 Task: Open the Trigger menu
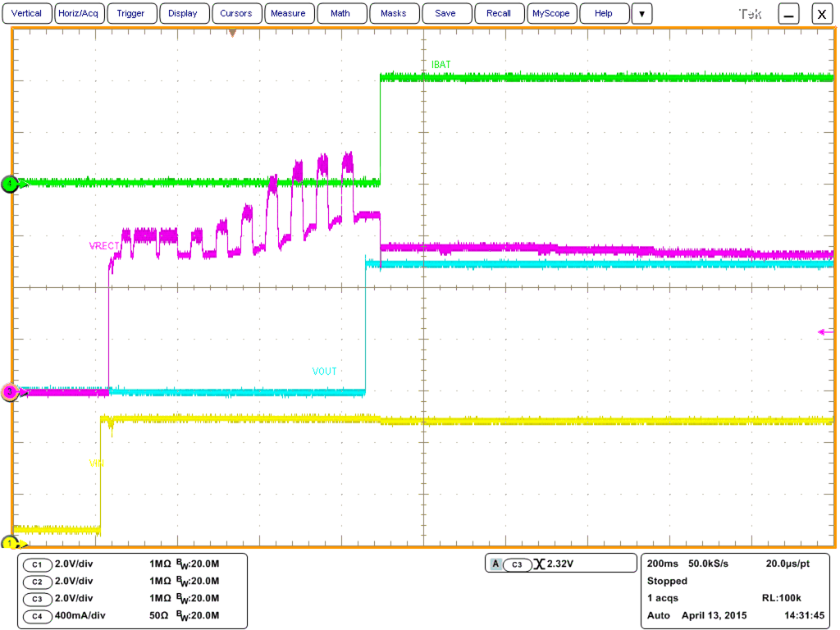coord(131,13)
